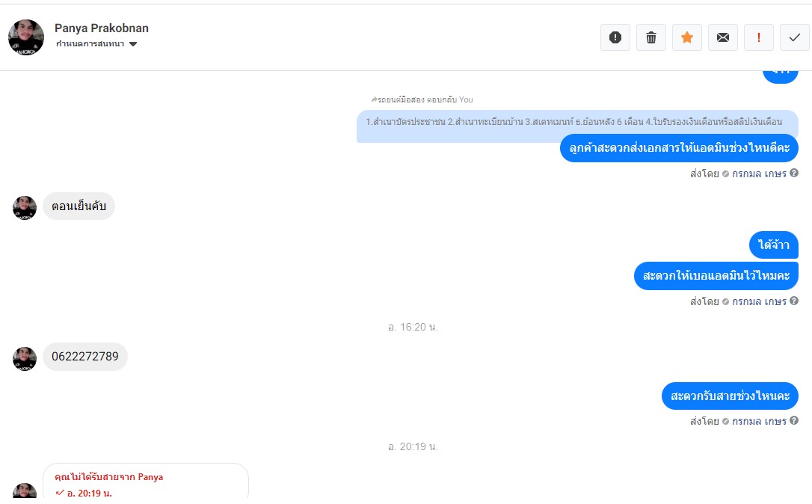Click avatar next to ตอนเย็นคับ message
812x504 pixels.
pos(25,208)
